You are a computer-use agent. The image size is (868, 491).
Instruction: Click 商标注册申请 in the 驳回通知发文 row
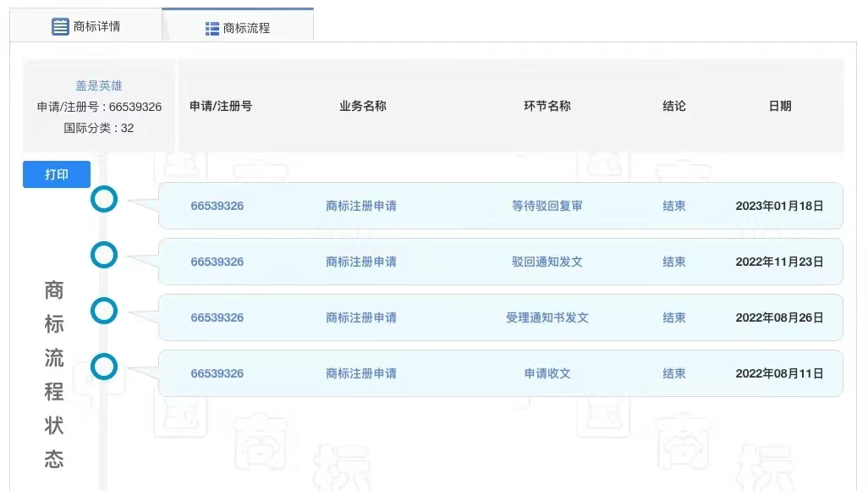click(x=360, y=262)
